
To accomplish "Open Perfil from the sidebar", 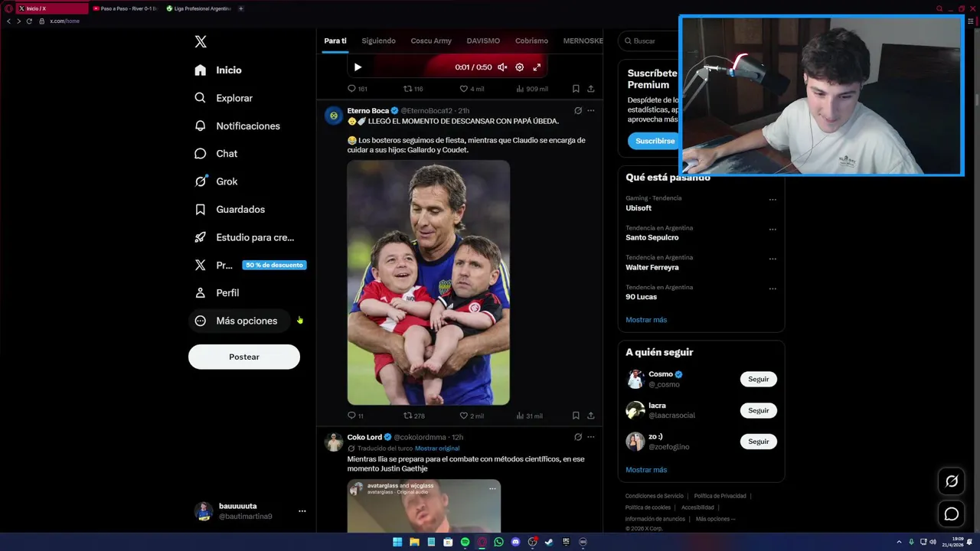I will coord(217,293).
